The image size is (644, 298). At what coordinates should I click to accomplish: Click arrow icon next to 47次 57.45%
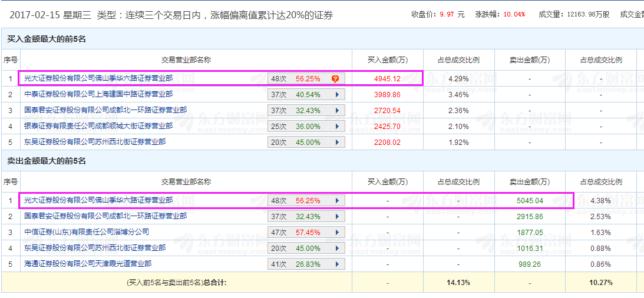point(337,232)
